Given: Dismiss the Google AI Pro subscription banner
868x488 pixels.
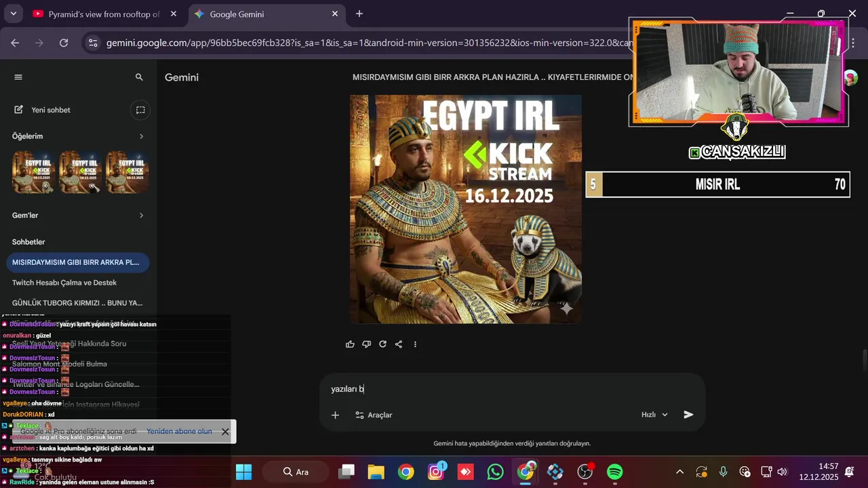Looking at the screenshot, I should [225, 432].
